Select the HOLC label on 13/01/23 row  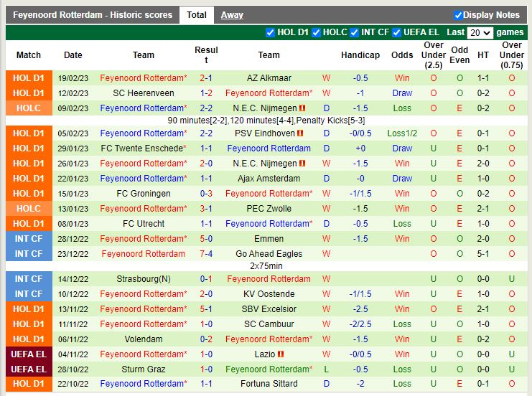(x=29, y=209)
